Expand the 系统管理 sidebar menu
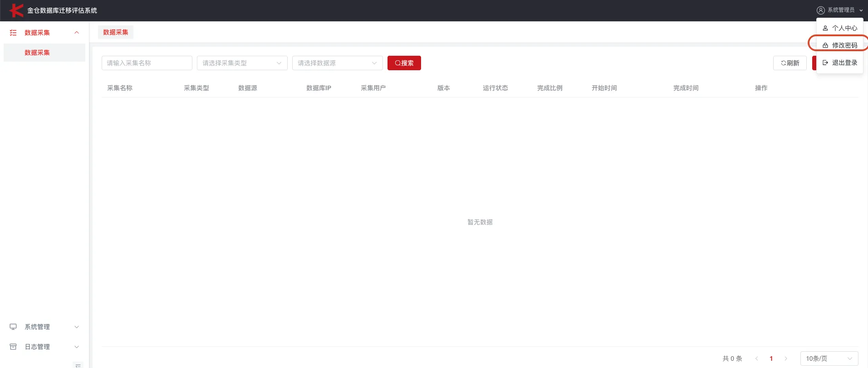 click(44, 327)
